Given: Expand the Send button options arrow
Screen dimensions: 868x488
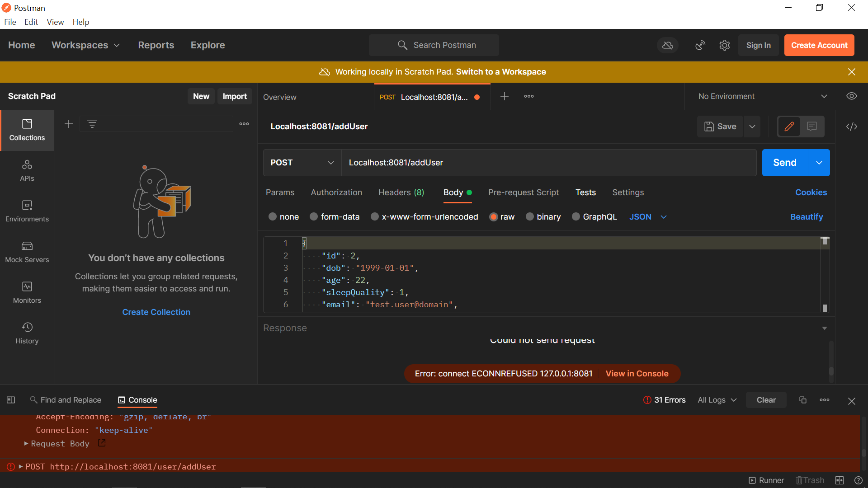Looking at the screenshot, I should (819, 163).
